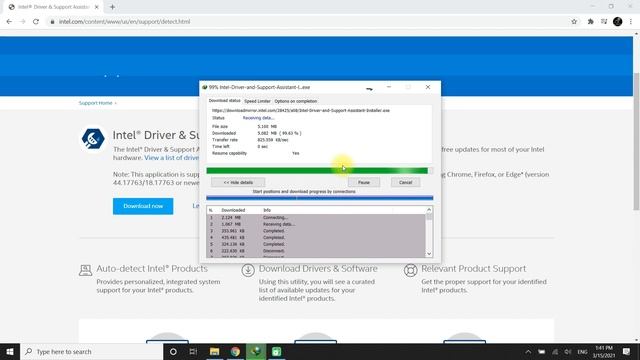
Task: Reload the Intel support page
Action: click(x=36, y=22)
